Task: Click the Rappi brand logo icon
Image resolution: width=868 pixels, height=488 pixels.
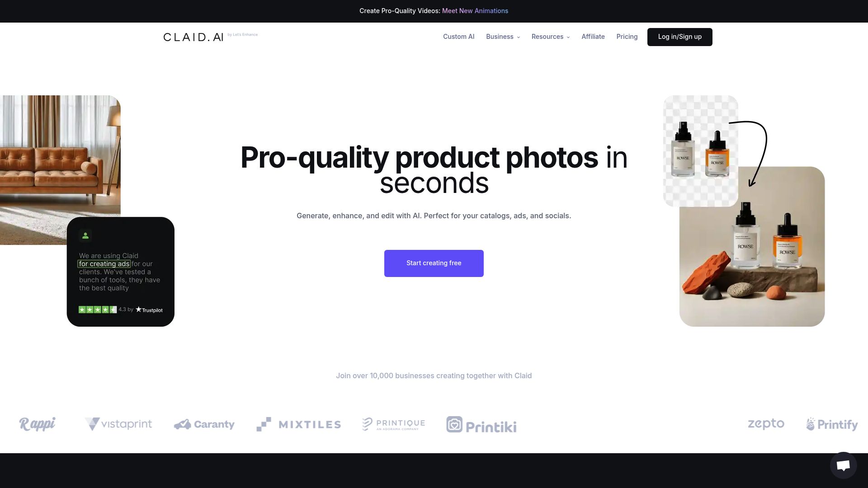Action: (37, 424)
